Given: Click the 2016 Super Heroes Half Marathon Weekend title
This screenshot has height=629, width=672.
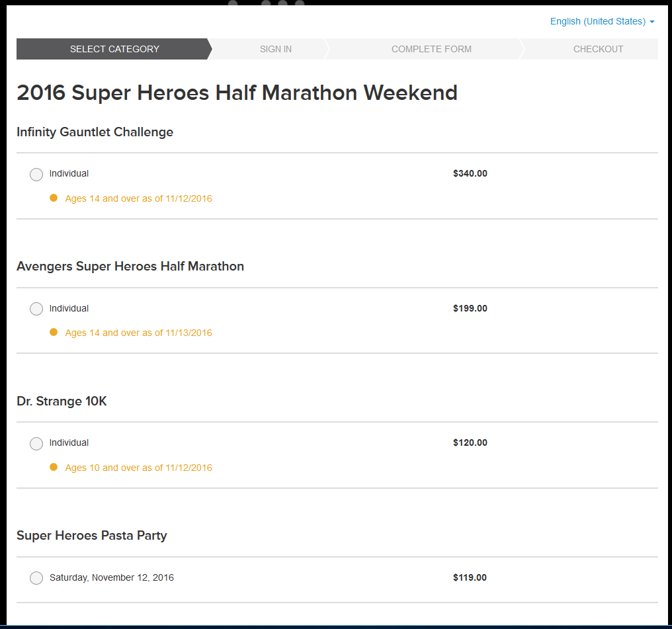Looking at the screenshot, I should tap(237, 93).
